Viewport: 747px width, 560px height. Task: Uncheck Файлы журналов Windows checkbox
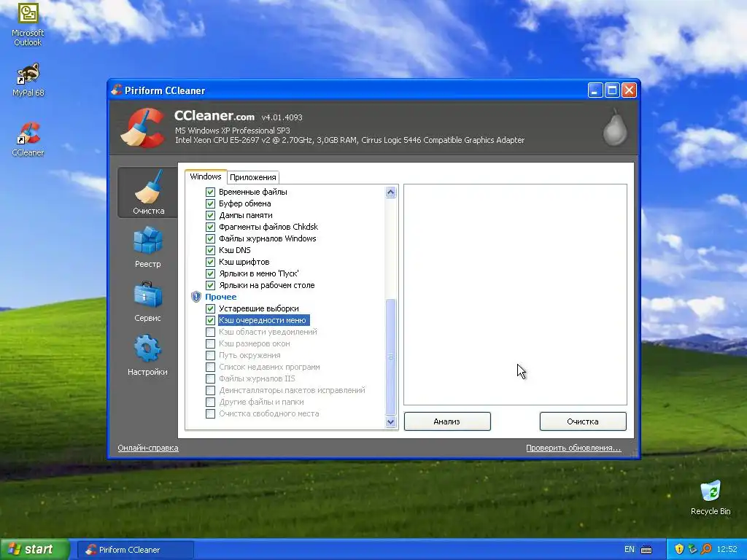[210, 238]
